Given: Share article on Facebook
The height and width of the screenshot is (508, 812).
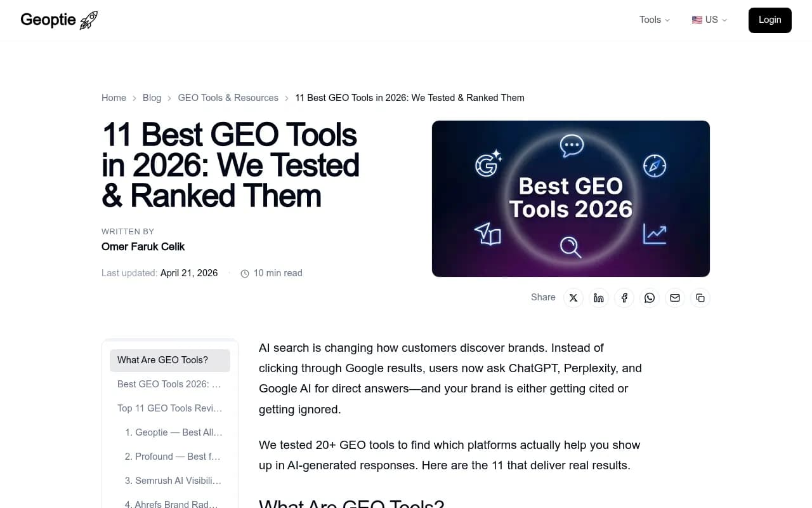Looking at the screenshot, I should point(624,298).
